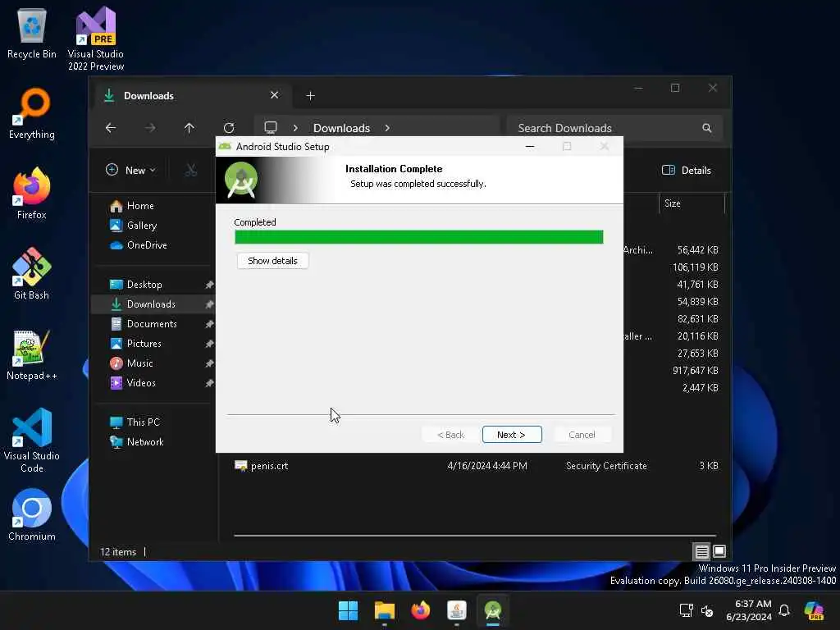Add a new File Explorer tab

point(310,96)
